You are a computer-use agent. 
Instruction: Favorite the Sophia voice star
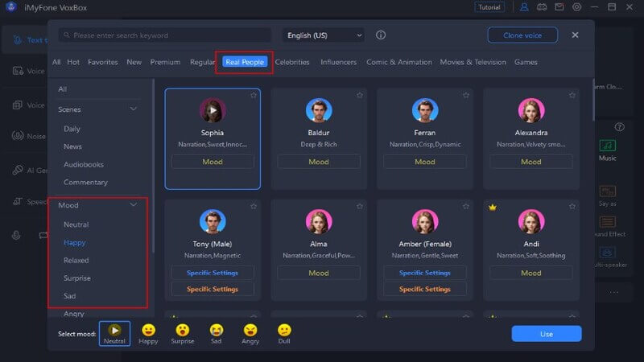click(x=254, y=95)
